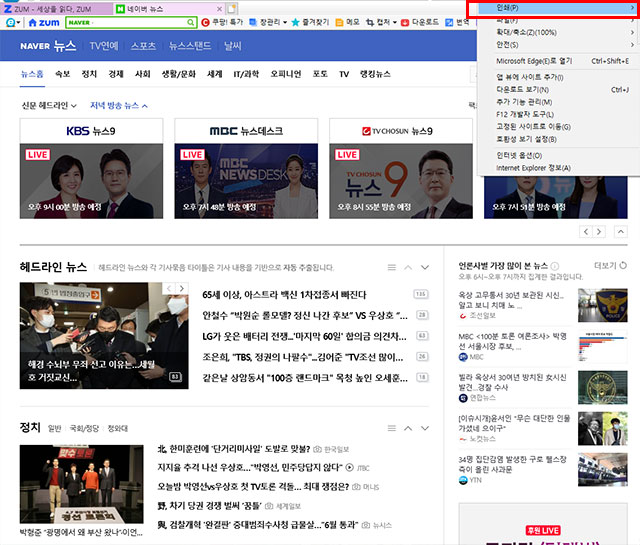Move 정치 section up with arrow

coord(408,428)
